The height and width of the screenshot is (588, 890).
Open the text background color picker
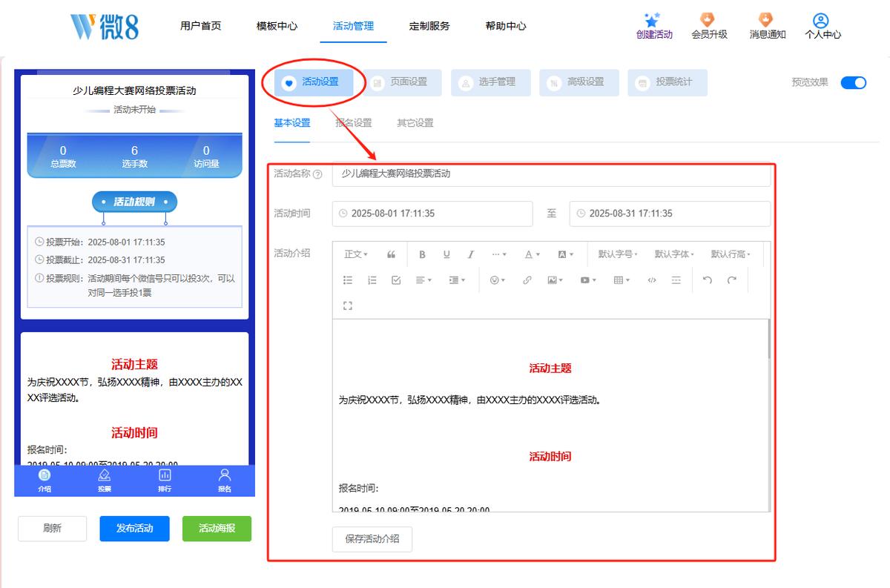[x=565, y=254]
